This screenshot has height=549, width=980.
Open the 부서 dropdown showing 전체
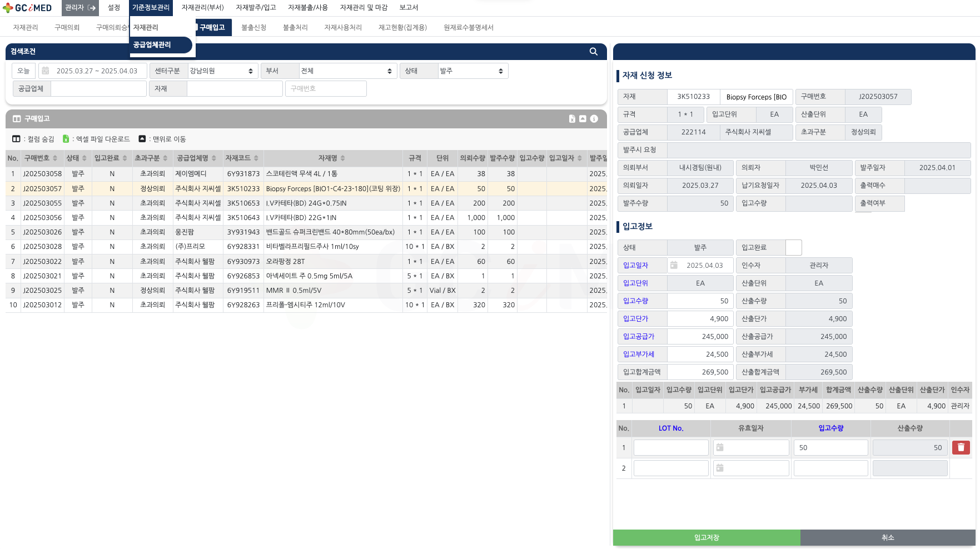coord(346,71)
